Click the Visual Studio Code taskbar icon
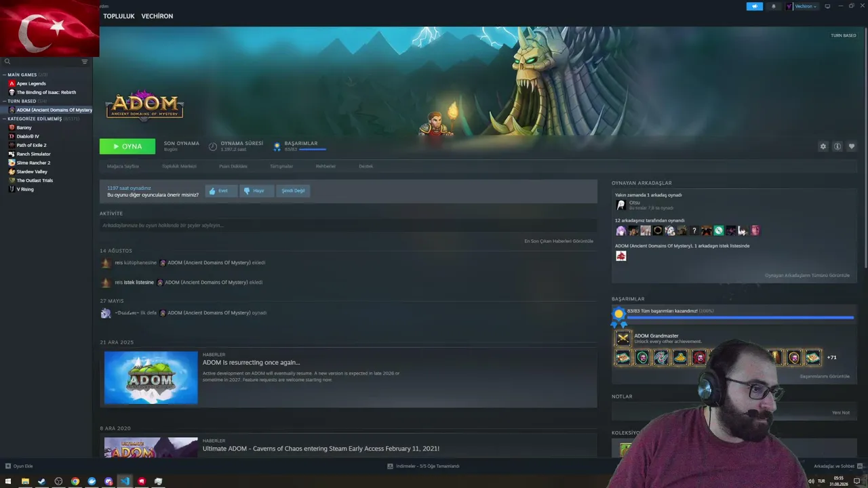Screen dimensions: 868x488 pyautogui.click(x=125, y=481)
